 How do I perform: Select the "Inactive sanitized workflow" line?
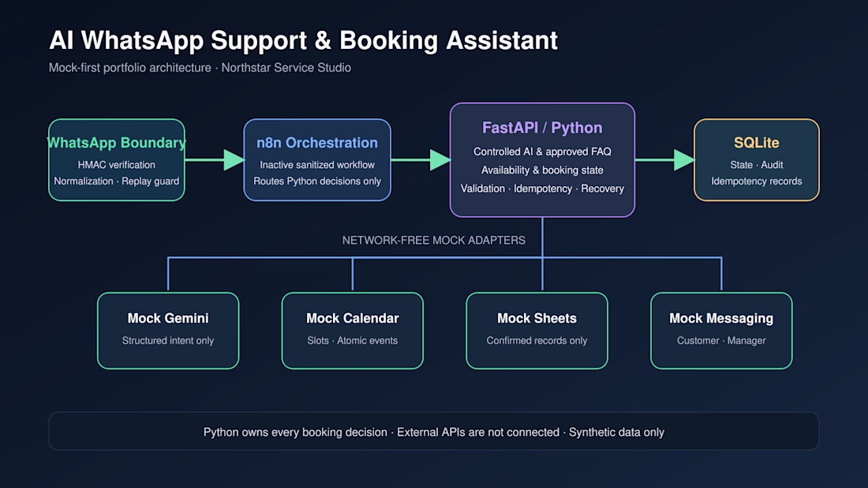(317, 165)
